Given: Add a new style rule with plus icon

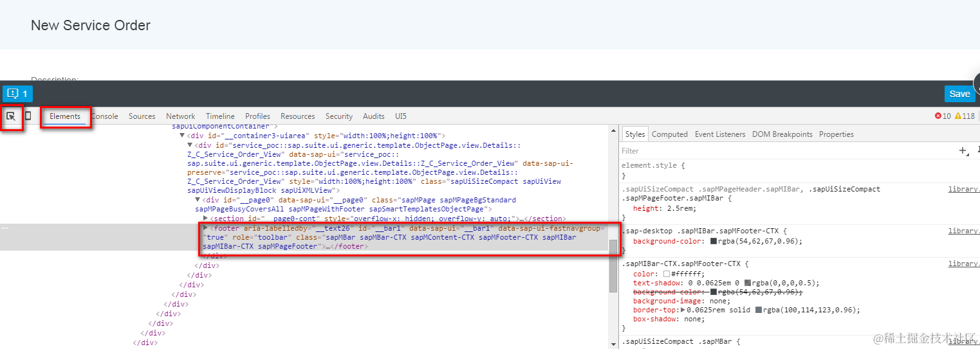Looking at the screenshot, I should pyautogui.click(x=963, y=151).
